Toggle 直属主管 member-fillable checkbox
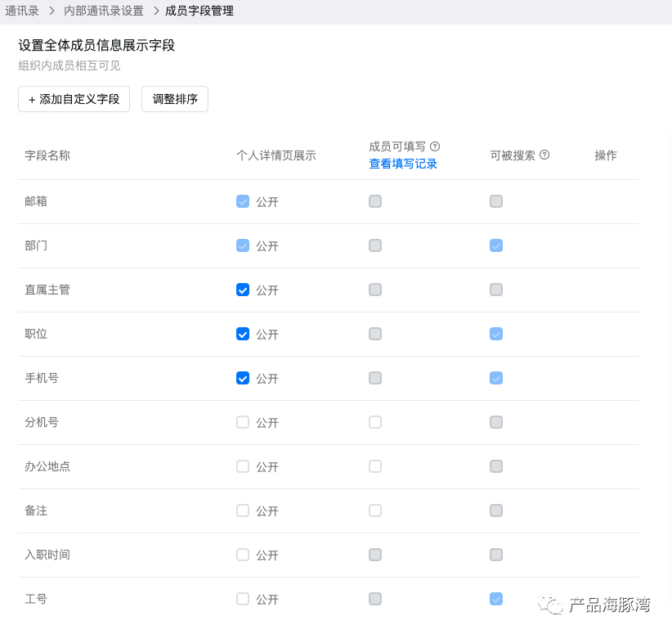This screenshot has width=672, height=634. (375, 290)
